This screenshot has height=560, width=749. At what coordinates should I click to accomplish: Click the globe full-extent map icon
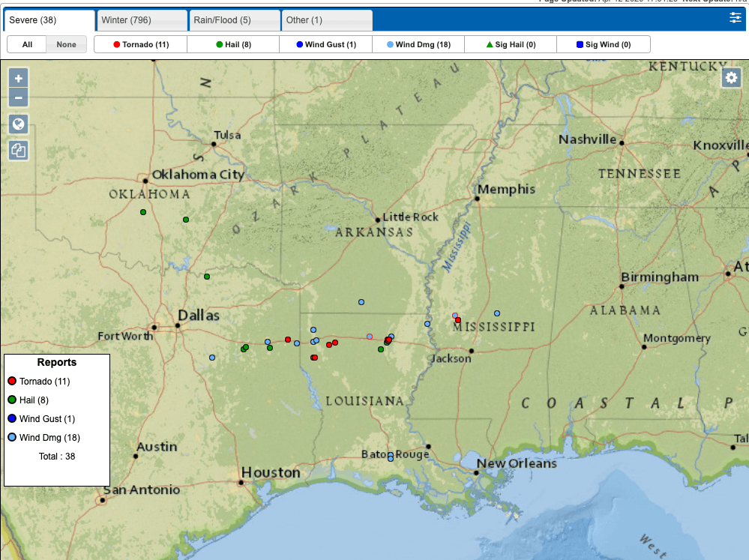[19, 124]
